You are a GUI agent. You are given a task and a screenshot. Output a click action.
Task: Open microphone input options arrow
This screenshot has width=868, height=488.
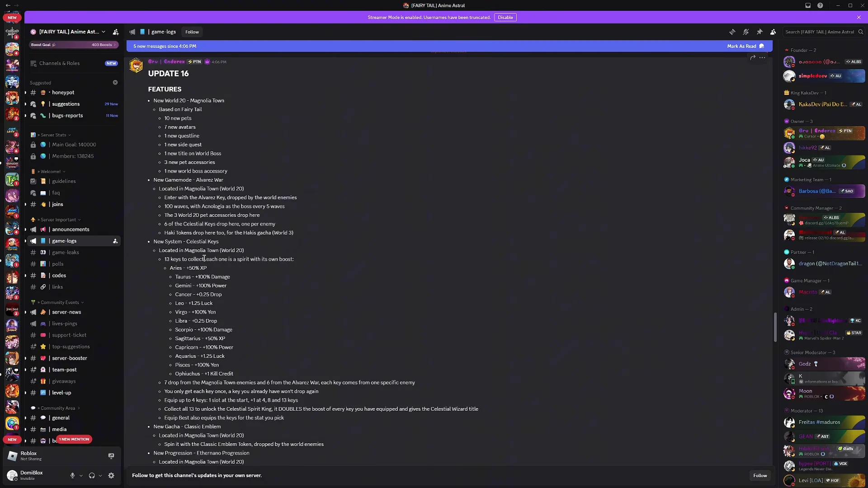coord(81,475)
